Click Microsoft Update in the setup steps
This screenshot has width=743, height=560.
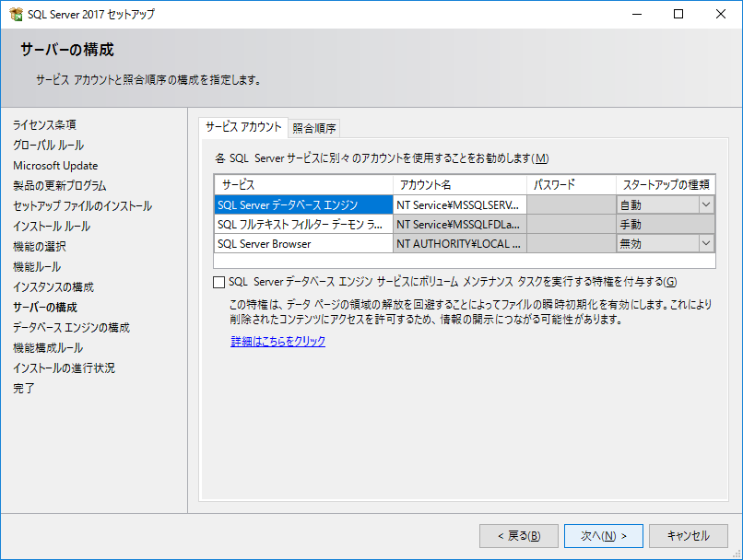(x=55, y=166)
